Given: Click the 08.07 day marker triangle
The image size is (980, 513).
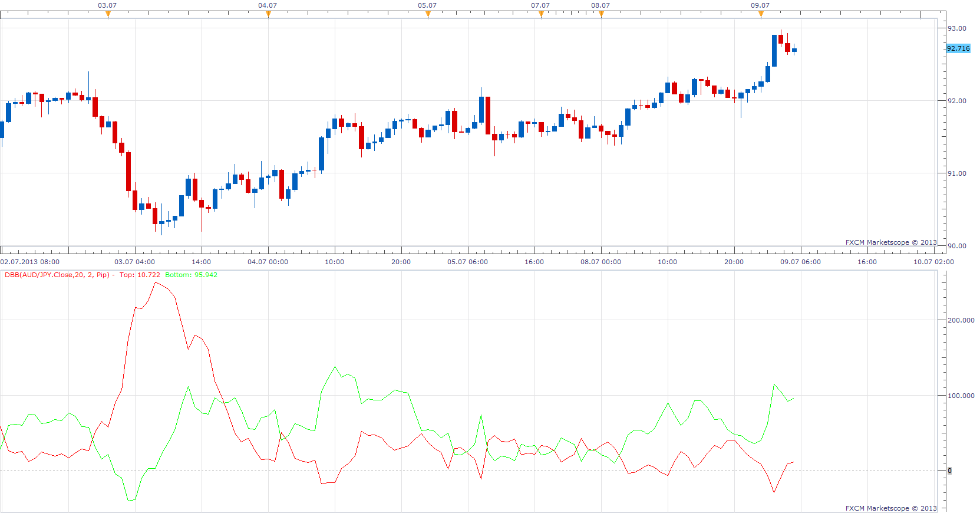Looking at the screenshot, I should (601, 15).
